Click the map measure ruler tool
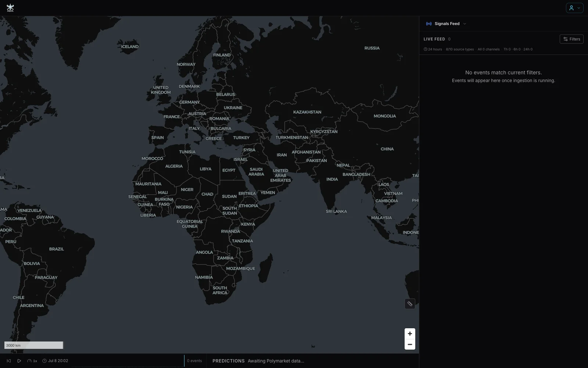The height and width of the screenshot is (368, 588). pos(410,304)
